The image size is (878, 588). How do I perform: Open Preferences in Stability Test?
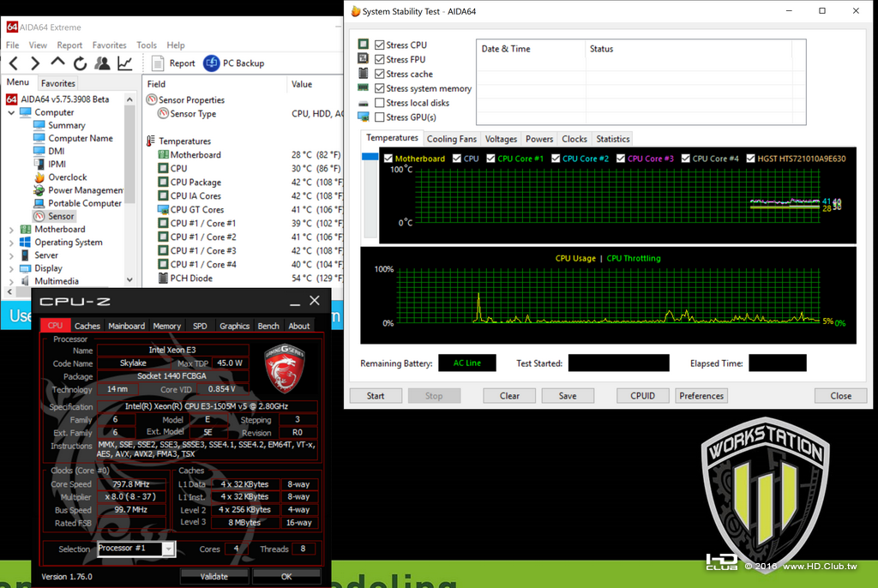701,396
